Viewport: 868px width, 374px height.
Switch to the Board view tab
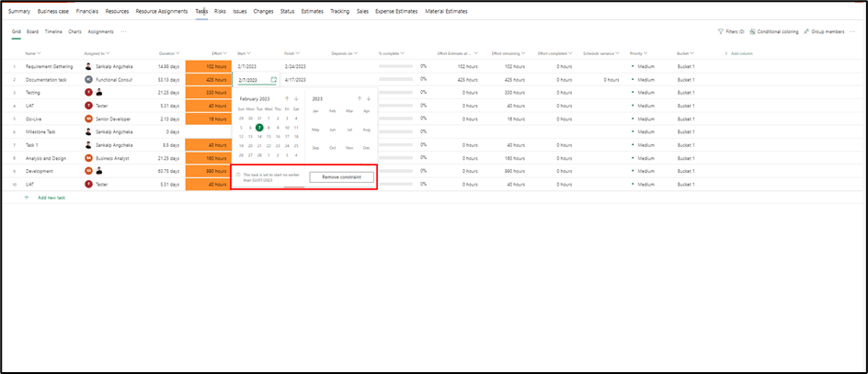click(32, 31)
